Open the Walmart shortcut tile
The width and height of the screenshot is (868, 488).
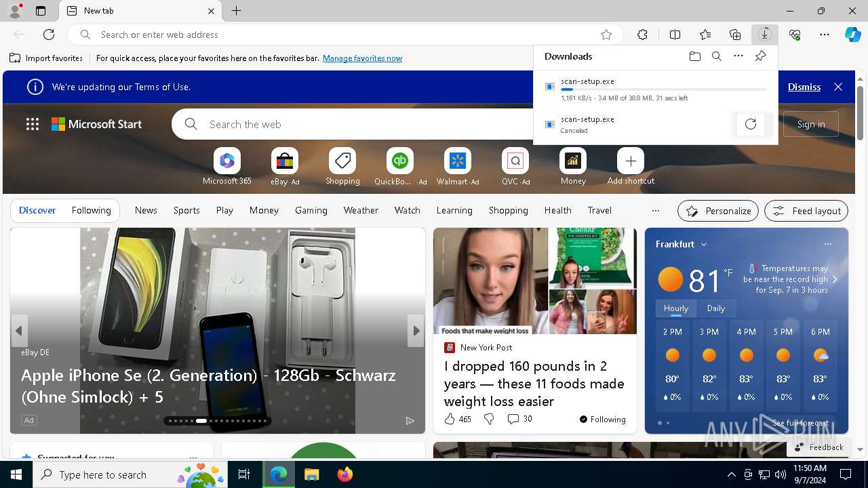pos(458,167)
